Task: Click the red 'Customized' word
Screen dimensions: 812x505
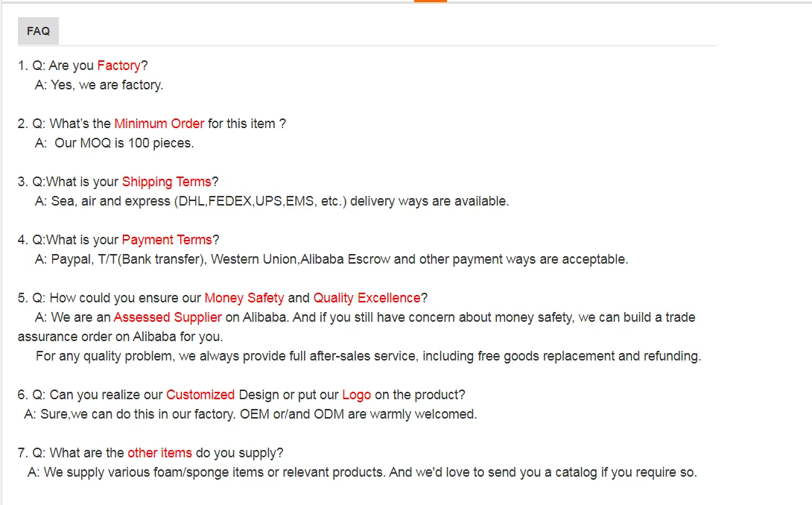Action: point(200,395)
